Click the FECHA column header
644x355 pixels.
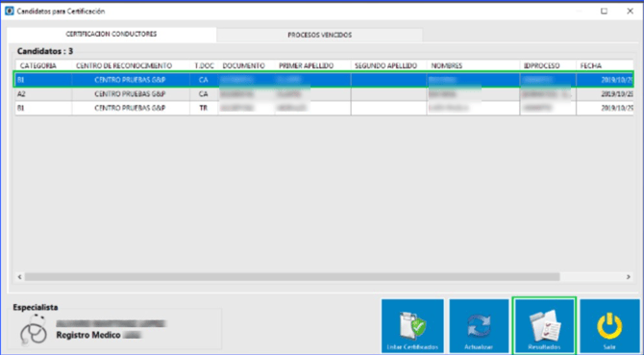[605, 65]
